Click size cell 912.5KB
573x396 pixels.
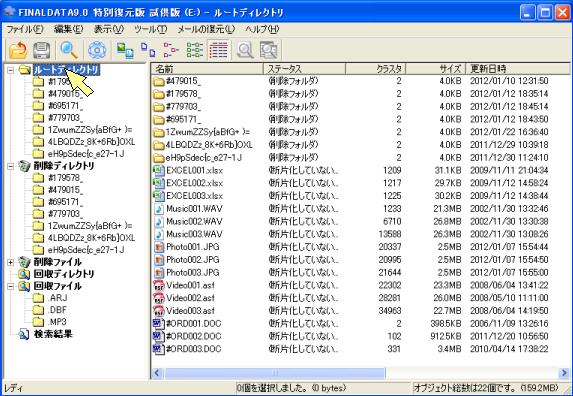pyautogui.click(x=446, y=336)
